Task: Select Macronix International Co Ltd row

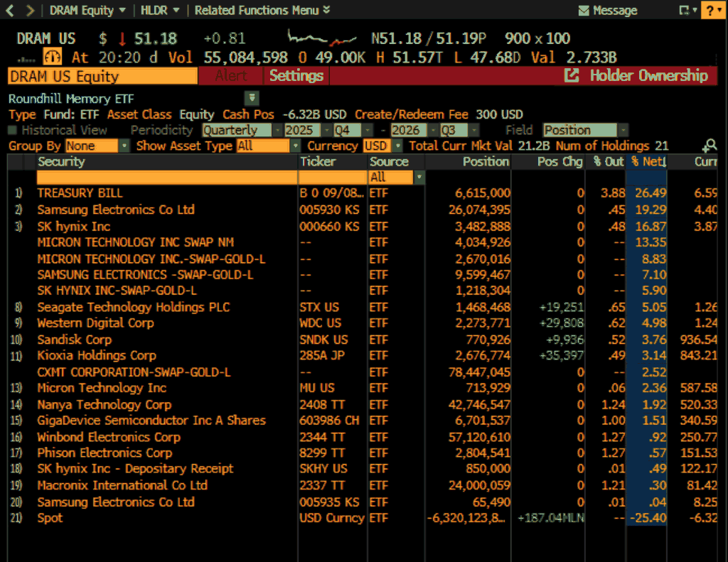Action: [362, 485]
